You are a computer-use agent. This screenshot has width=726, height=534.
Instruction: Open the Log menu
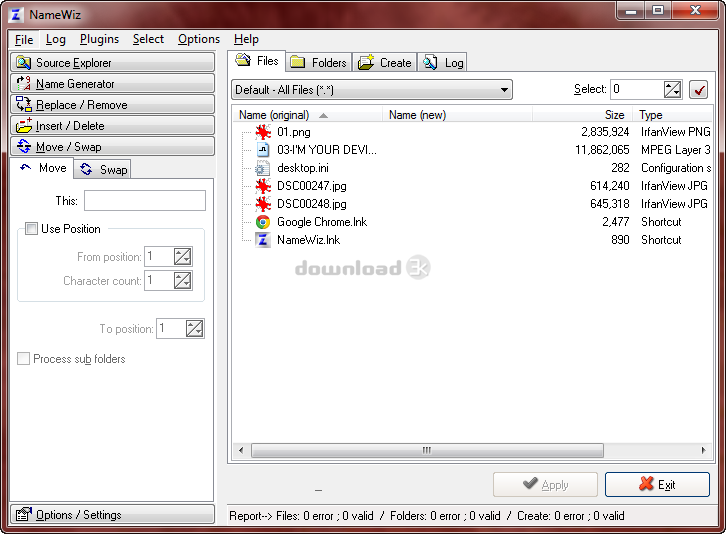point(56,39)
